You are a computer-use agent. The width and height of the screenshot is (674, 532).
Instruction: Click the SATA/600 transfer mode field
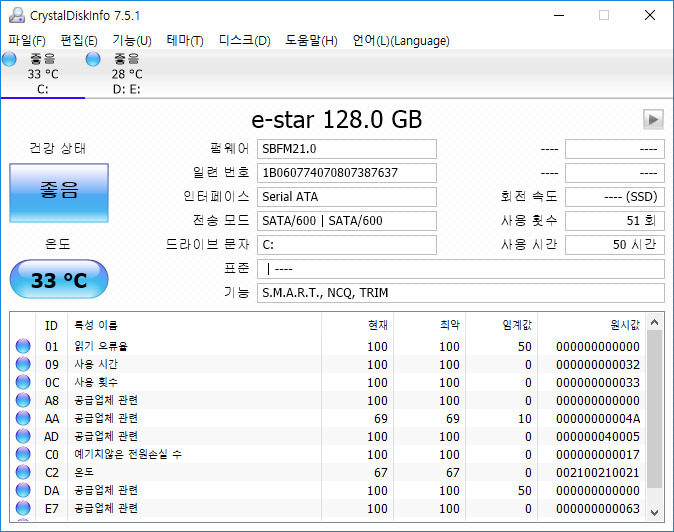click(x=347, y=221)
